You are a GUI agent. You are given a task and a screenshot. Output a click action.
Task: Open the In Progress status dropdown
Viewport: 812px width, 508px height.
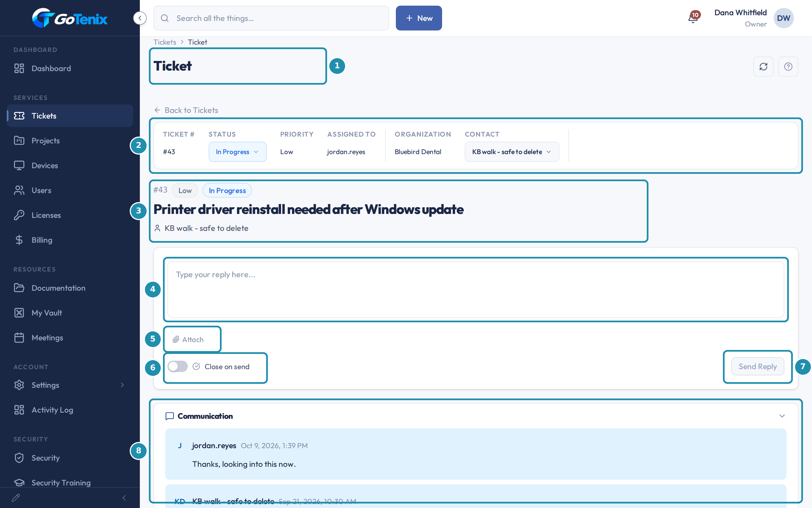coord(238,152)
